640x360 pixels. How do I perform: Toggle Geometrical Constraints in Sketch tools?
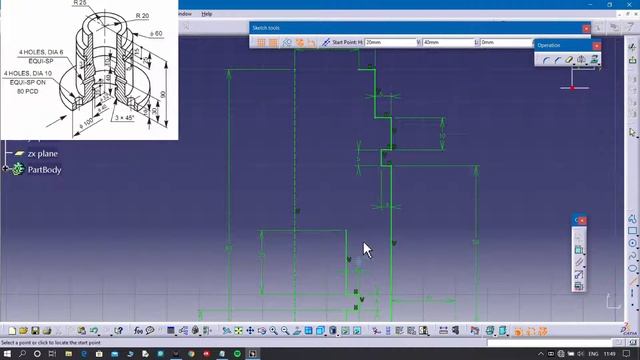click(299, 42)
